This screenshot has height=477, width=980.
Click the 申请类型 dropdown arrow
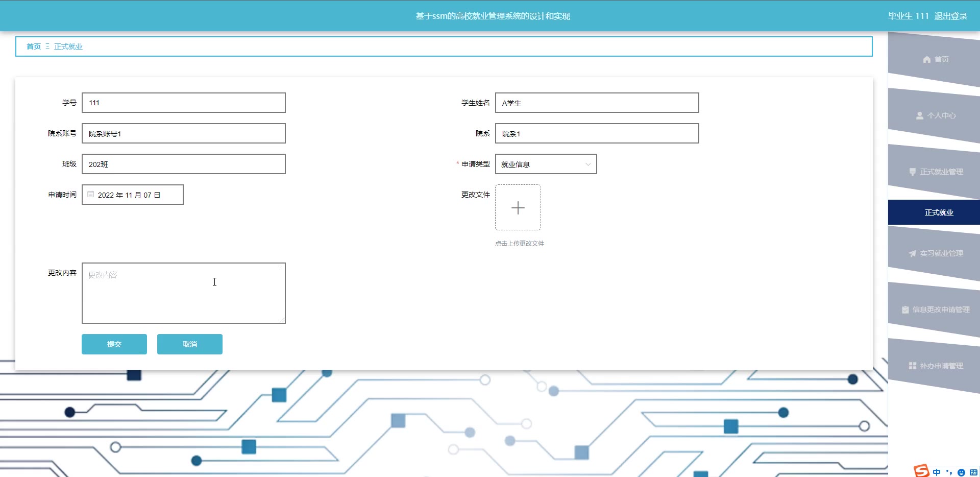coord(588,164)
